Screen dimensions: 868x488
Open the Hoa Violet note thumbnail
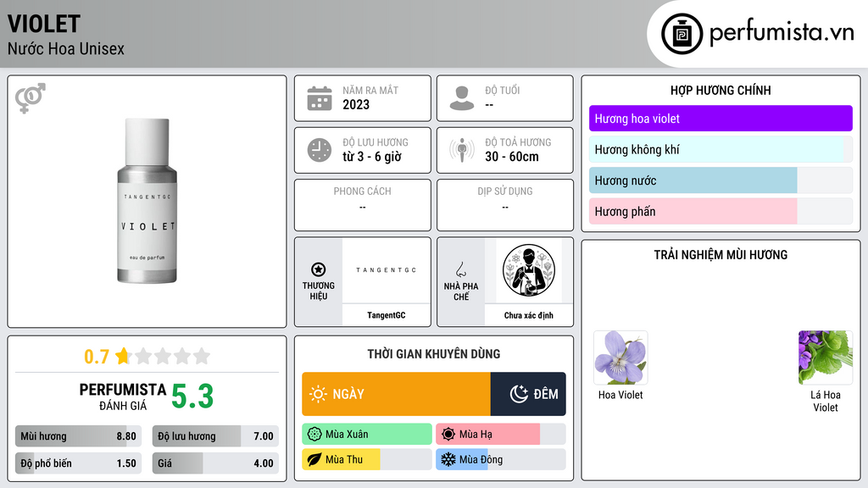point(620,358)
